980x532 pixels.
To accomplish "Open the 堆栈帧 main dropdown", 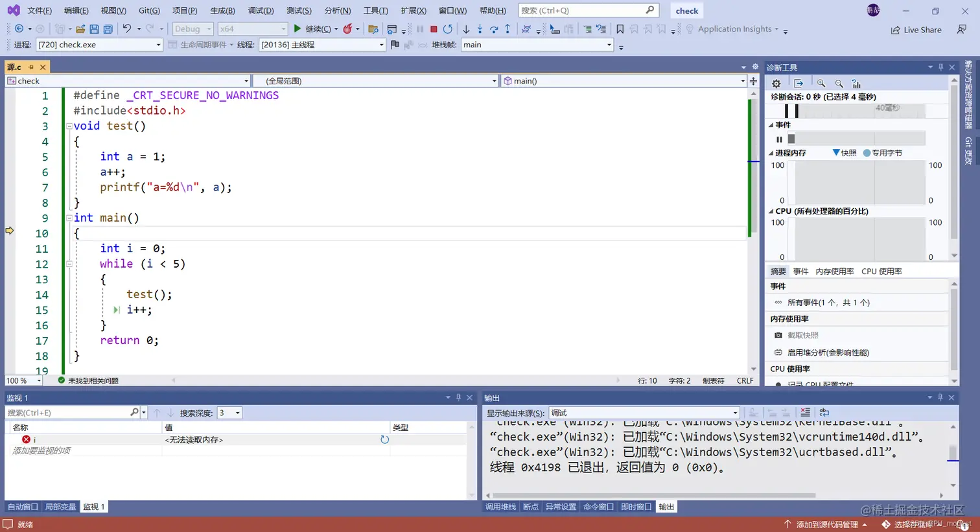I will click(x=537, y=45).
